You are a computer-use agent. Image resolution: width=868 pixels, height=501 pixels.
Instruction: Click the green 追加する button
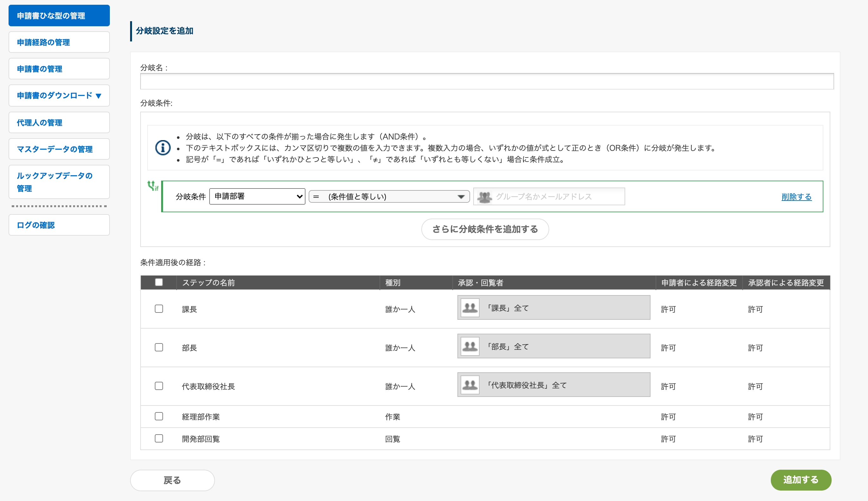[x=801, y=480]
